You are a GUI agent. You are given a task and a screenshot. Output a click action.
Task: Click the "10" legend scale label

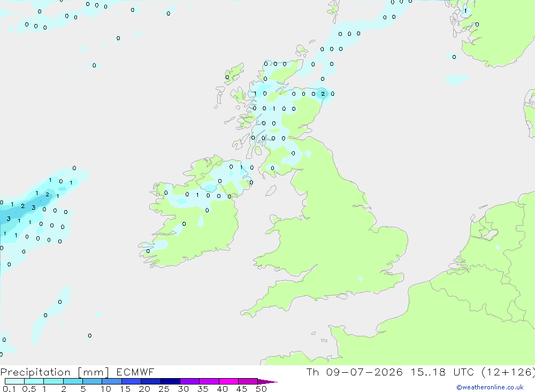click(x=106, y=389)
